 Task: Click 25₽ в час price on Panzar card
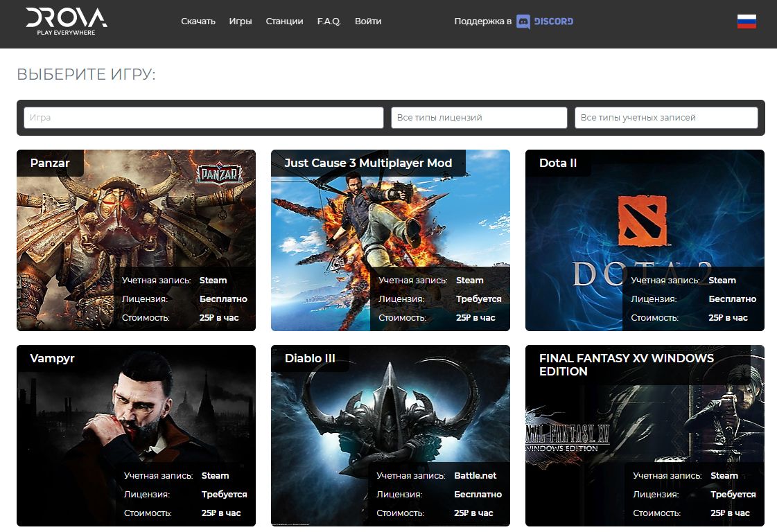tap(219, 318)
